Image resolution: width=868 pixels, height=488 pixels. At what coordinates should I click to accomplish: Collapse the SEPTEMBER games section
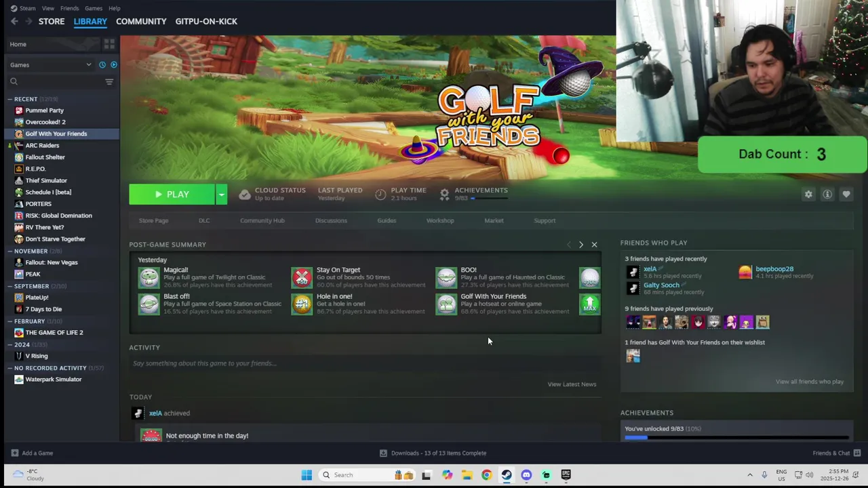10,286
